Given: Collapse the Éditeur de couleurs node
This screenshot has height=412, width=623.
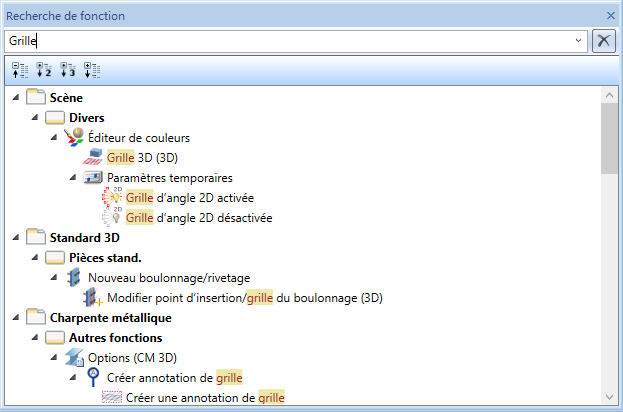Looking at the screenshot, I should pyautogui.click(x=54, y=137).
